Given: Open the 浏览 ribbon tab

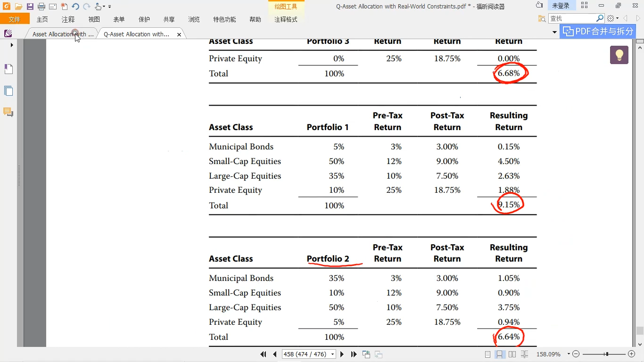Looking at the screenshot, I should [x=194, y=19].
